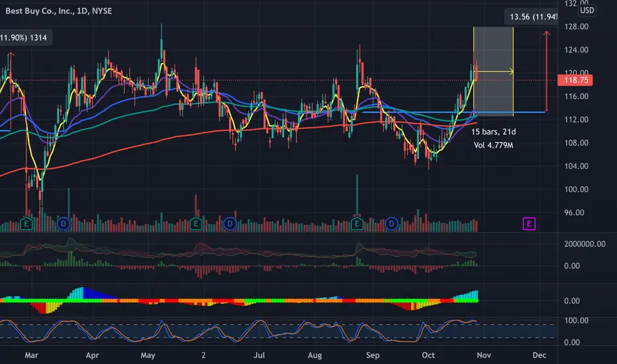The width and height of the screenshot is (617, 364).
Task: Click the '15 bars, 21d' range text
Action: [493, 132]
